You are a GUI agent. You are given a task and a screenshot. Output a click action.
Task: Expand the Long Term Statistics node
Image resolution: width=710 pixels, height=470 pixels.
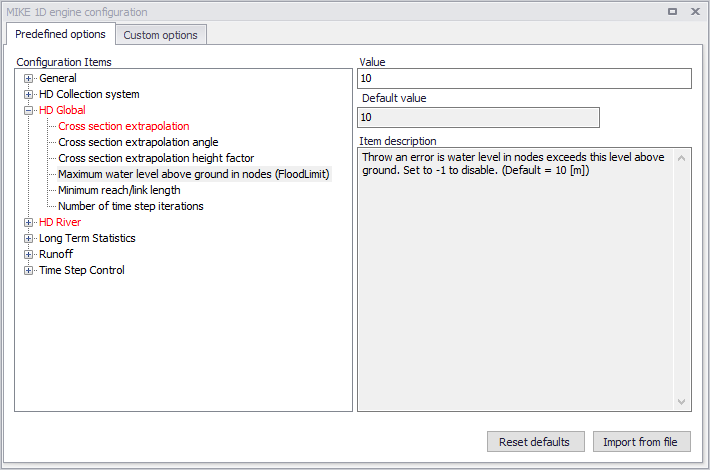coord(29,238)
